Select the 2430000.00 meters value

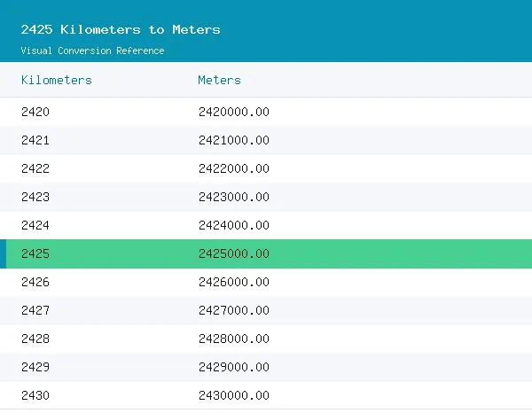[234, 395]
